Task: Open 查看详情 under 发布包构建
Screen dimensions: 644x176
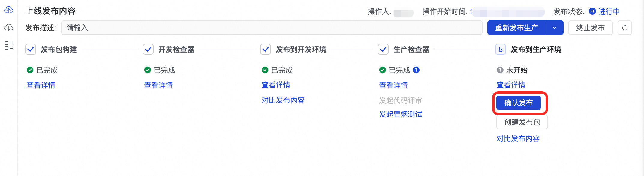Action: 41,85
